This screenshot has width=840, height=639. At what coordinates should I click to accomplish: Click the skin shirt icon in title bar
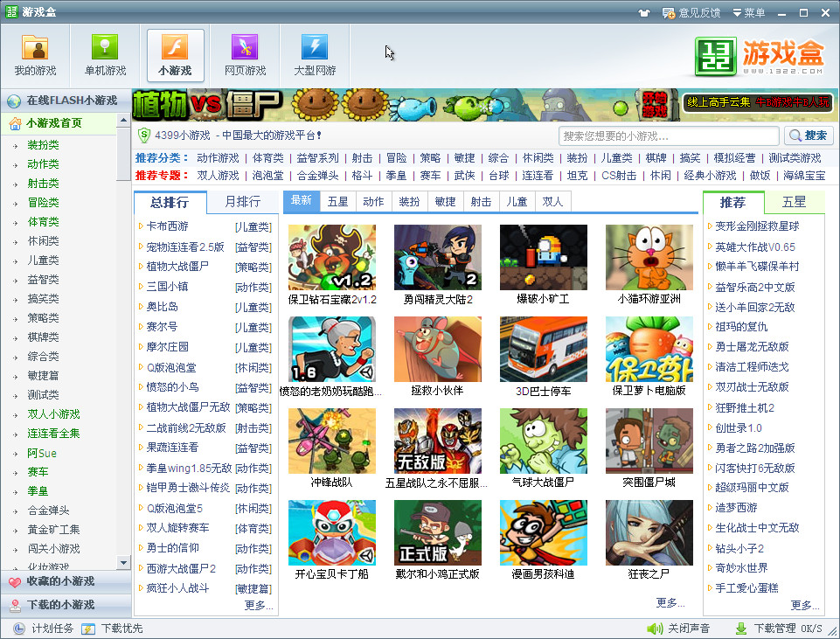pyautogui.click(x=644, y=12)
